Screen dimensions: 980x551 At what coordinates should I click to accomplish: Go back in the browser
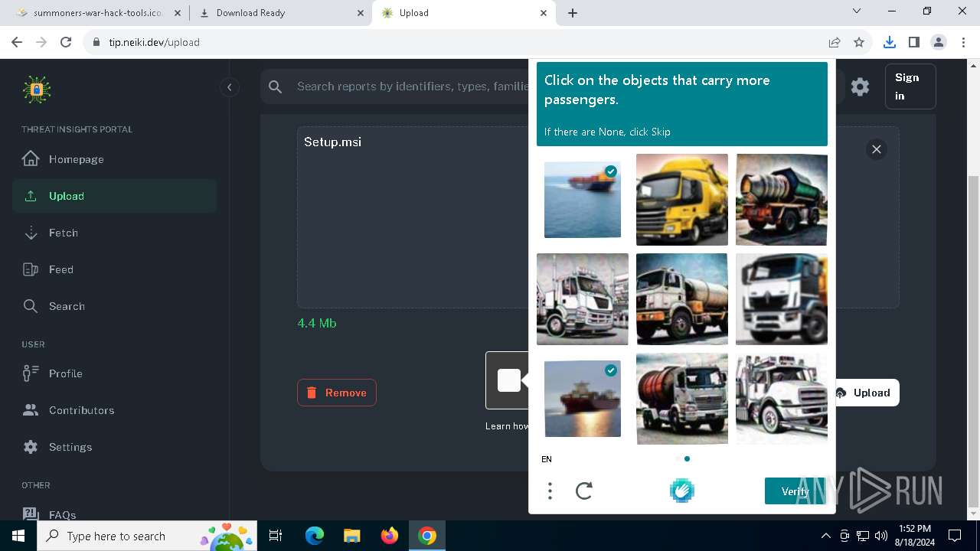tap(17, 42)
